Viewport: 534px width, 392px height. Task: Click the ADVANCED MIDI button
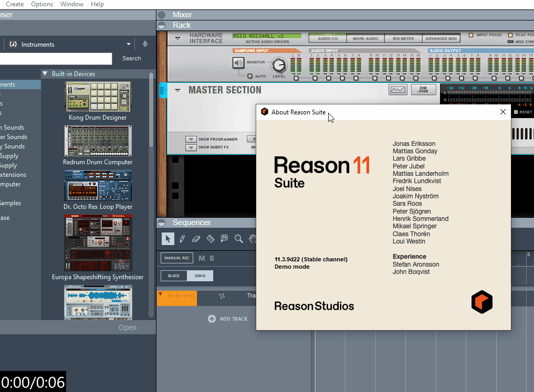(441, 38)
